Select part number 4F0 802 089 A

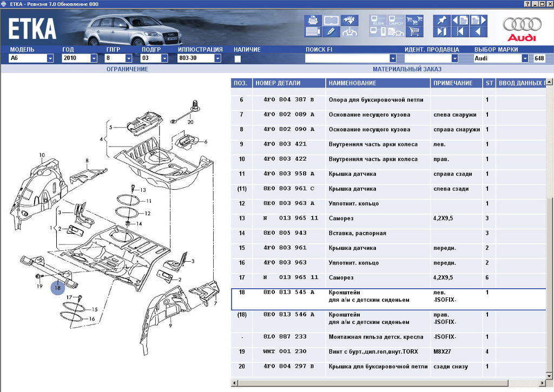click(x=289, y=115)
